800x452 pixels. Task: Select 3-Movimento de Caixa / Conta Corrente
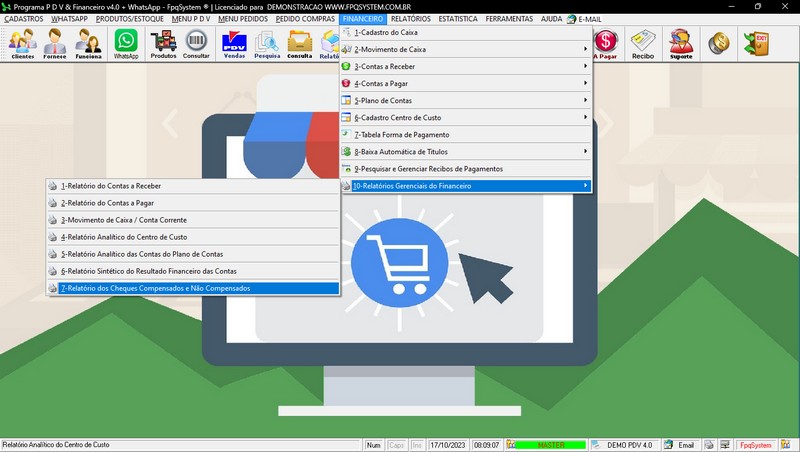193,220
